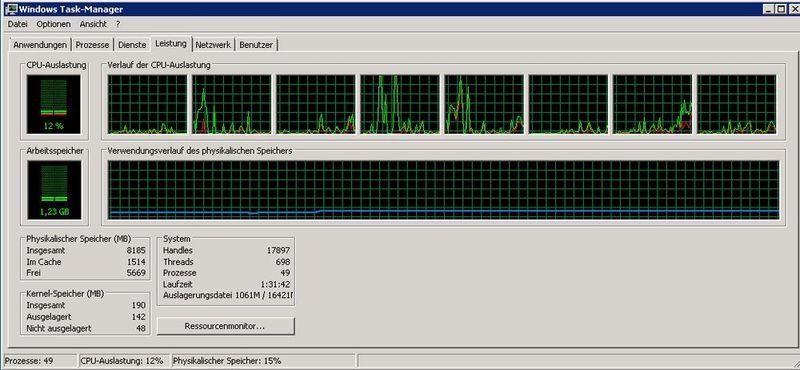Click the Insgesamt 8185 physical memory value
Viewport: 800px width, 370px height.
pyautogui.click(x=136, y=251)
